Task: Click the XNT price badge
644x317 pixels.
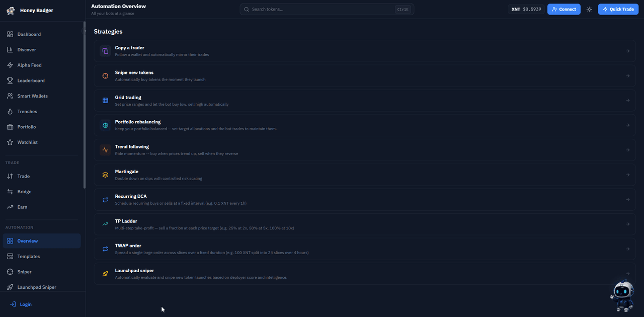Action: coord(526,9)
